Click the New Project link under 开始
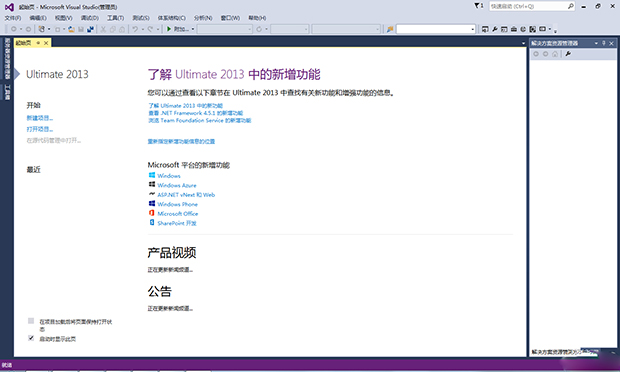Viewport: 620px width, 372px height. click(40, 118)
